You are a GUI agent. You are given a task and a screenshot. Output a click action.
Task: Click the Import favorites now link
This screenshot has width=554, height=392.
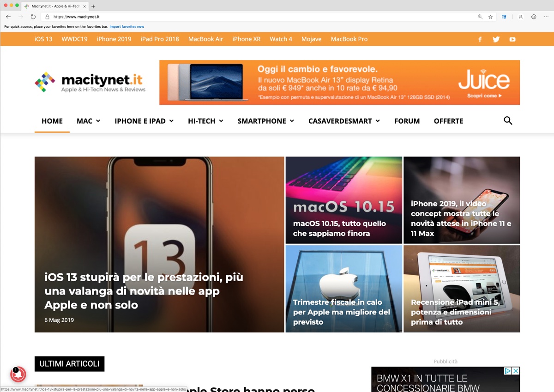tap(126, 27)
